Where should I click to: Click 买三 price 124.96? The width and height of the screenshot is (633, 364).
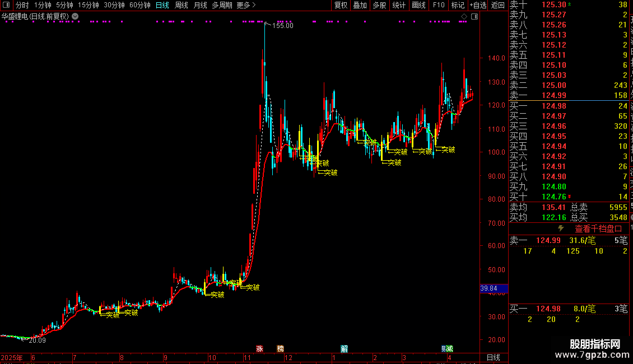click(x=554, y=126)
